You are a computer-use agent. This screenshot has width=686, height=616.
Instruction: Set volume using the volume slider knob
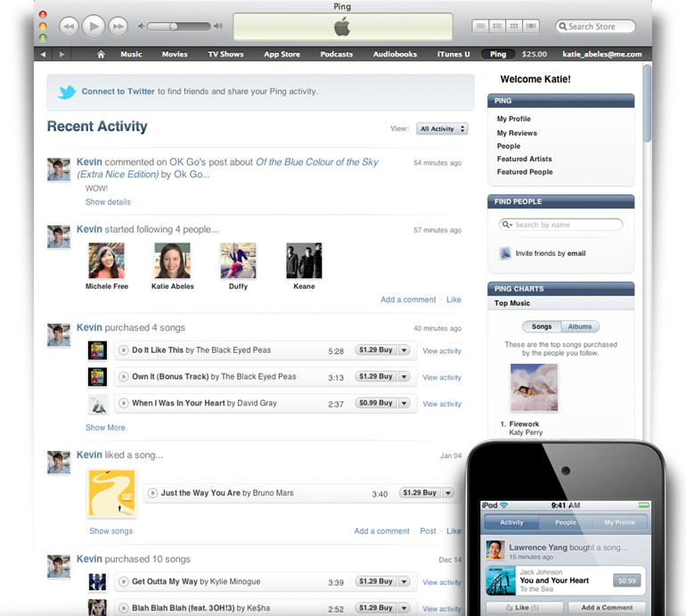(x=174, y=26)
